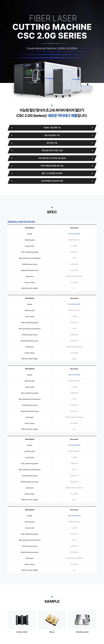Click the CSC 2.0G 8025 model link
Image resolution: width=104 pixels, height=644 pixels.
click(x=74, y=445)
